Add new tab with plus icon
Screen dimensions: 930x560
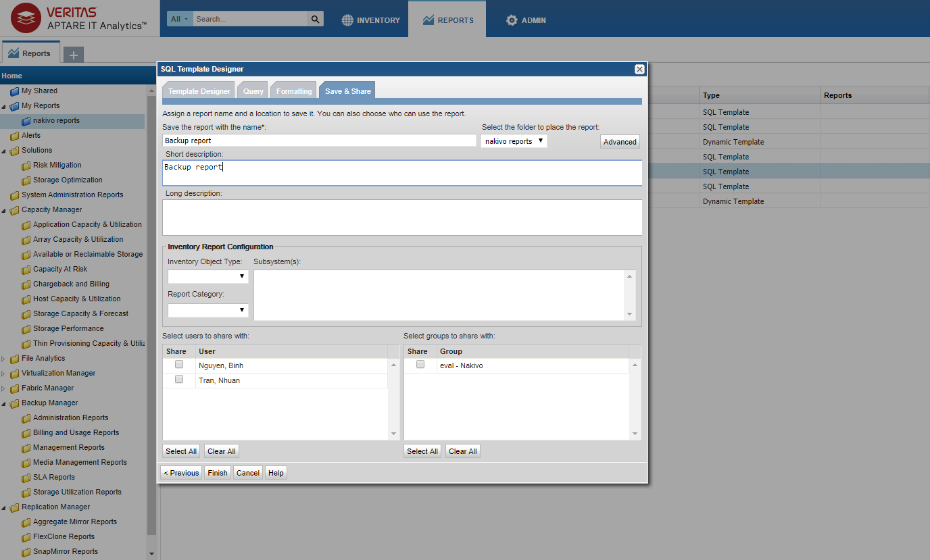74,55
